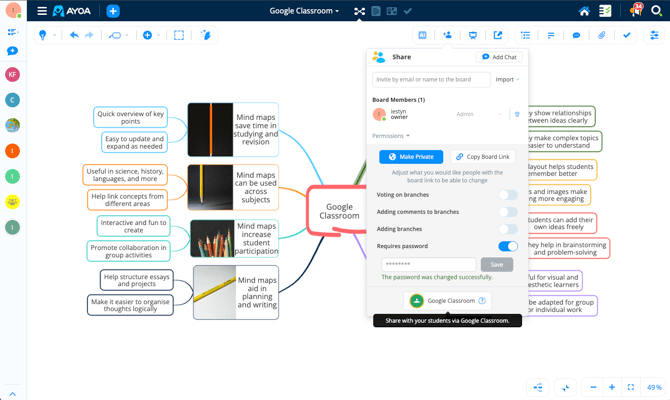Click the undo arrow in the toolbar
The image size is (670, 400).
pos(74,35)
